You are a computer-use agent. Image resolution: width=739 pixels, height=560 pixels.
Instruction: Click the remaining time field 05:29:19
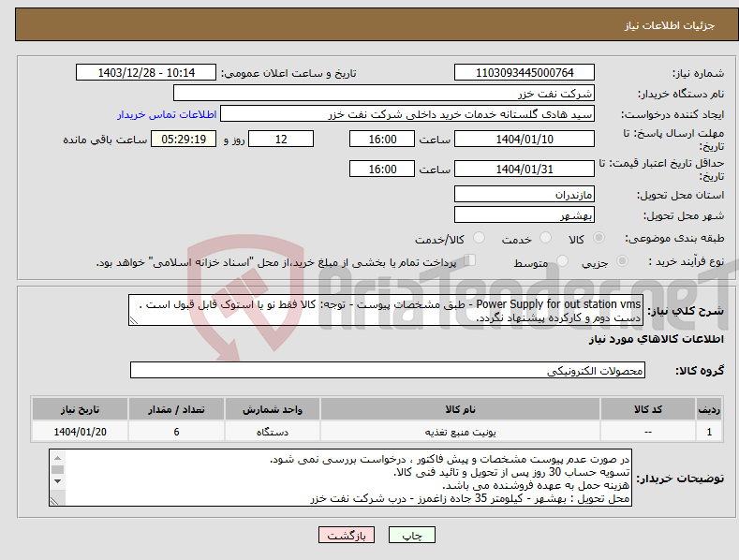click(x=184, y=139)
